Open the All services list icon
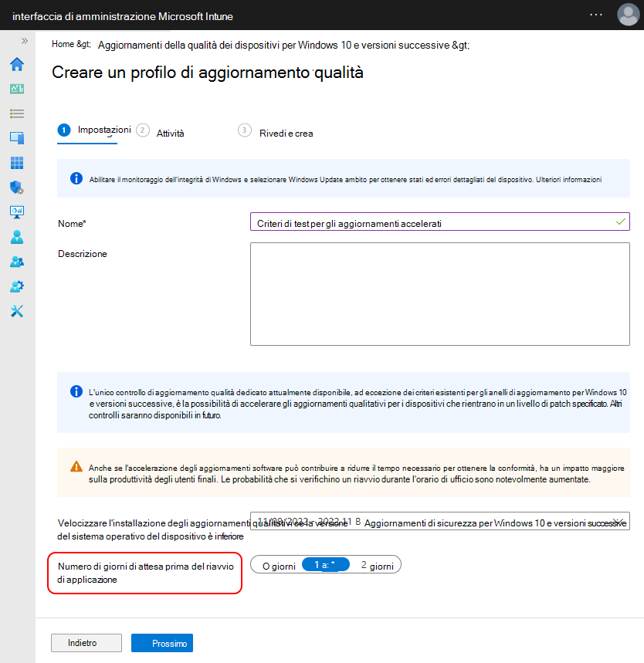This screenshot has width=644, height=663. 17,113
